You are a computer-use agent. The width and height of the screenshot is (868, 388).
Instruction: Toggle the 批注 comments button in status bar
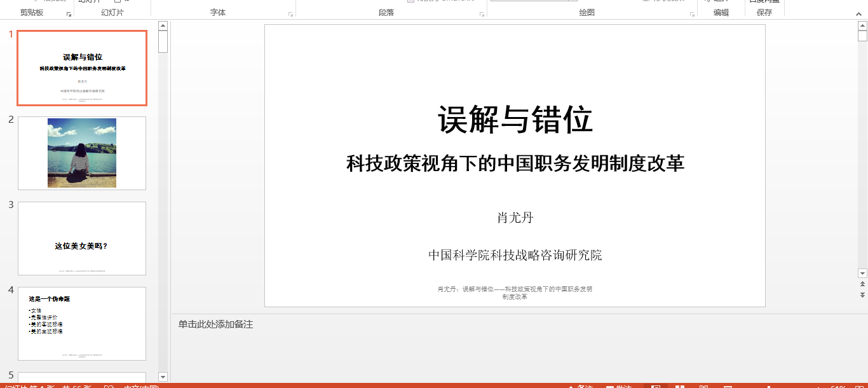(619, 386)
